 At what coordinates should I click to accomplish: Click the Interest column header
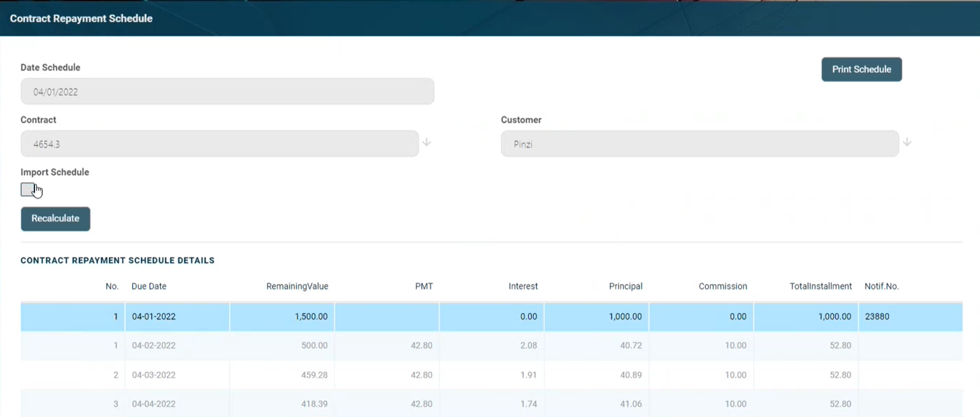pos(523,286)
